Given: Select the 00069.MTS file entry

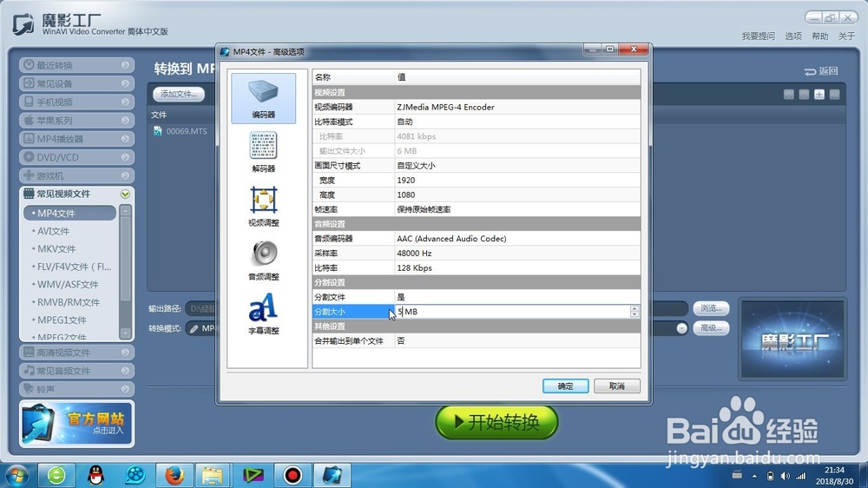Looking at the screenshot, I should point(180,131).
